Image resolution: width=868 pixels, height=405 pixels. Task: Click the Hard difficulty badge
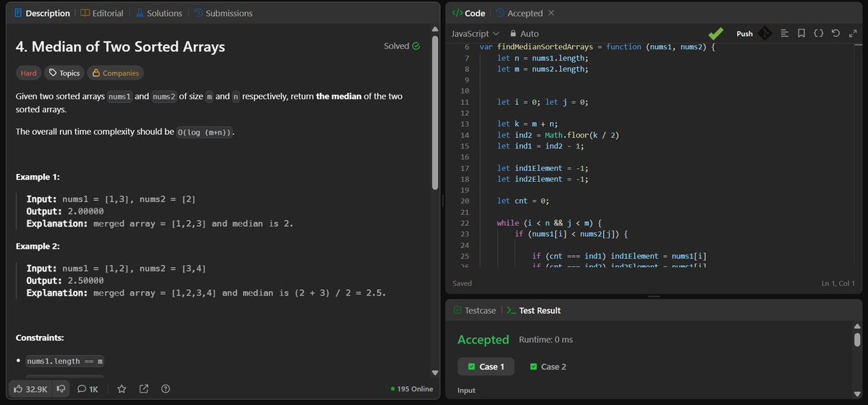click(29, 72)
